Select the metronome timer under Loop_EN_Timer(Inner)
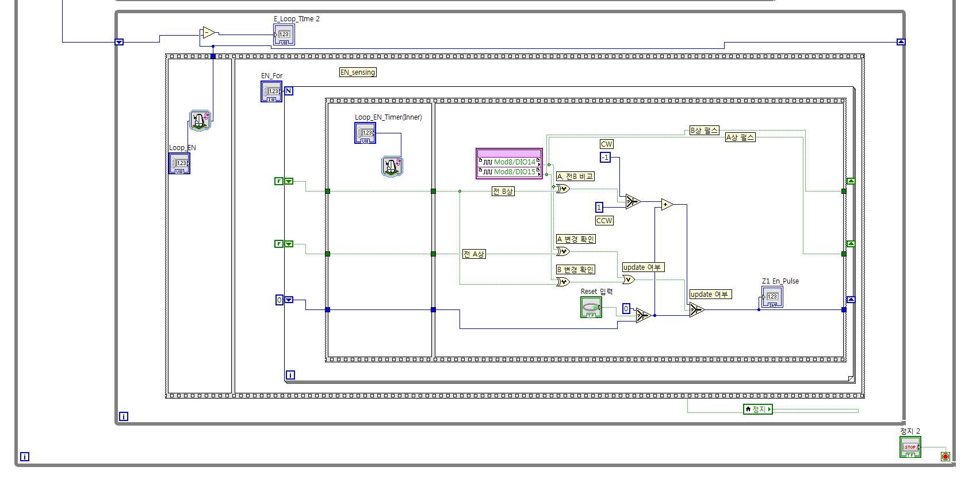 [x=392, y=166]
